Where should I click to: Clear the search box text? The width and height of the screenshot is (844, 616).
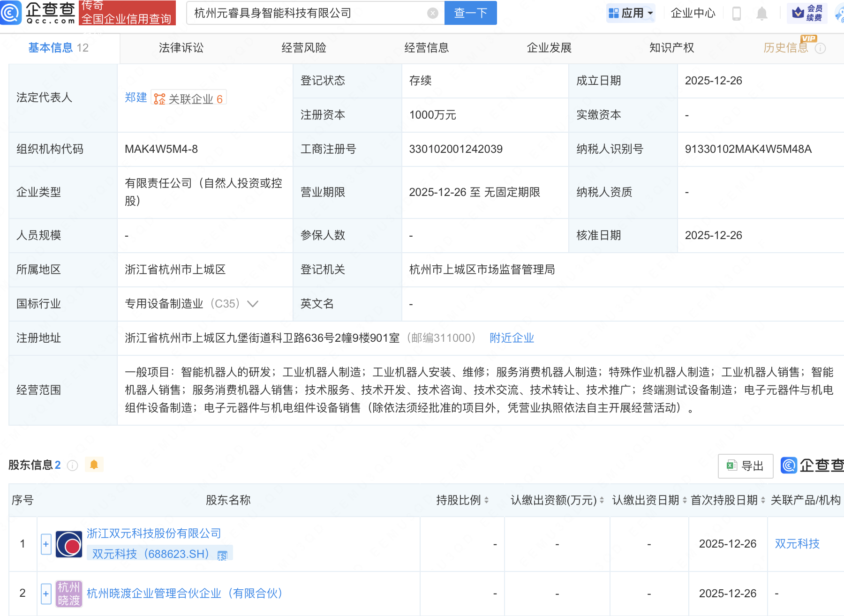coord(432,13)
